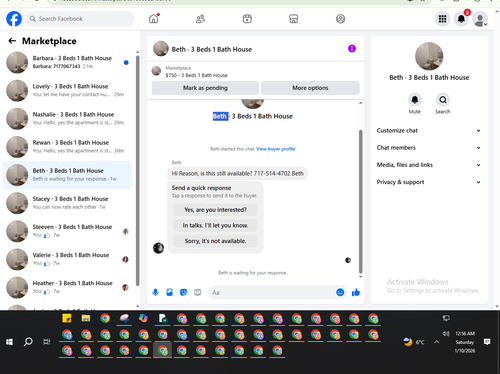The image size is (500, 374).
Task: Show hidden system tray icons
Action: [437, 342]
